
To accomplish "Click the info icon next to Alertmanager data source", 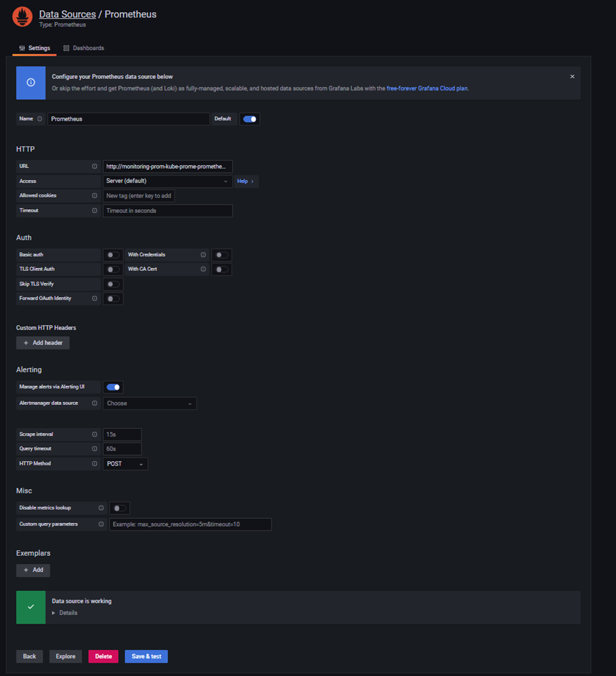I will (94, 403).
